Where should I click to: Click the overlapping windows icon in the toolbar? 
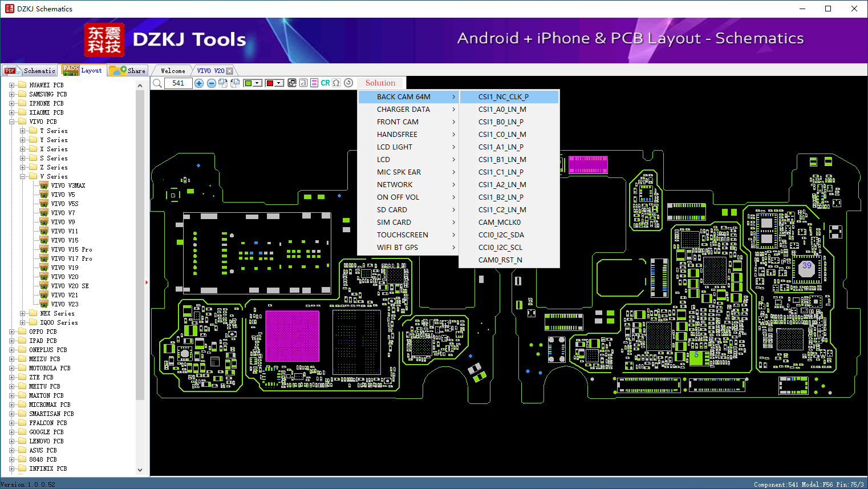point(292,83)
